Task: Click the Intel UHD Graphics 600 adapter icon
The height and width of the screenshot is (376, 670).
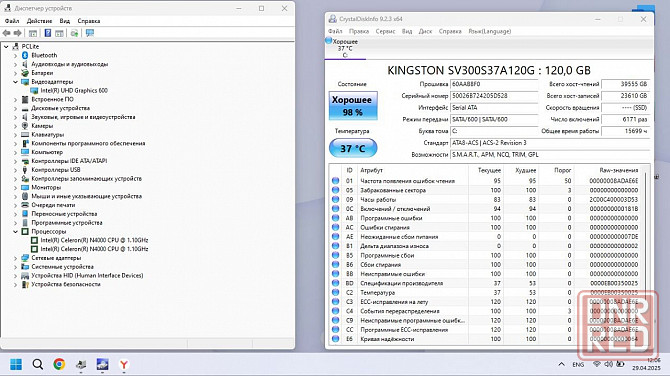Action: click(x=34, y=91)
